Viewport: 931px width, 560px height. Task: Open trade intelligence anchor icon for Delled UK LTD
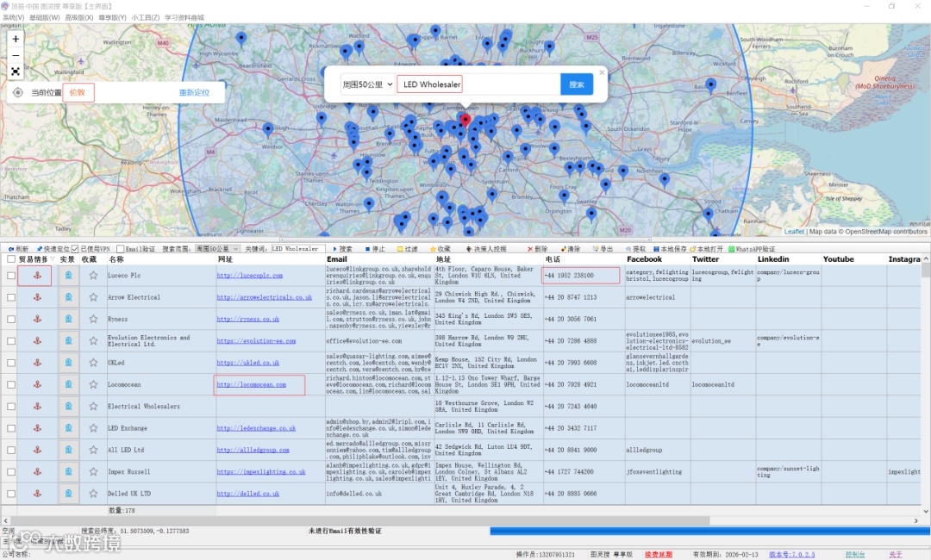pos(37,494)
